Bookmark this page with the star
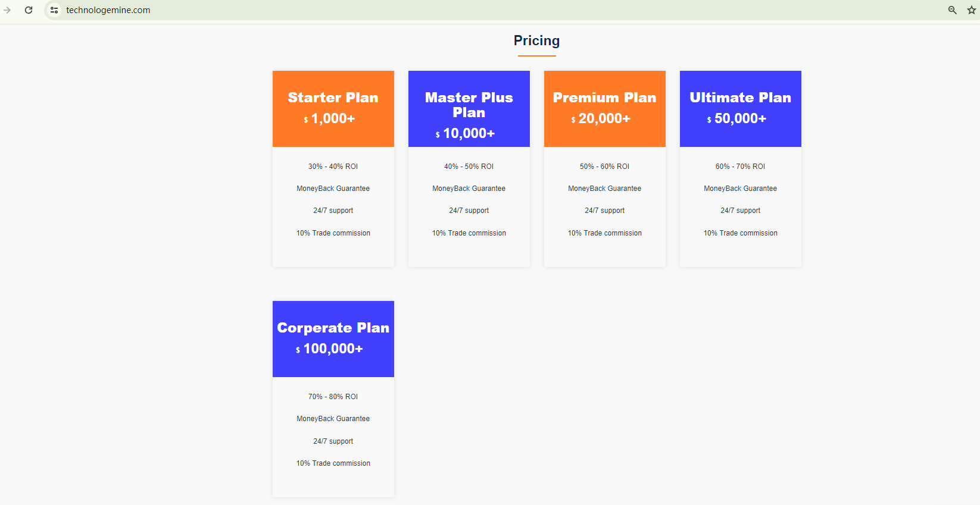 [972, 10]
